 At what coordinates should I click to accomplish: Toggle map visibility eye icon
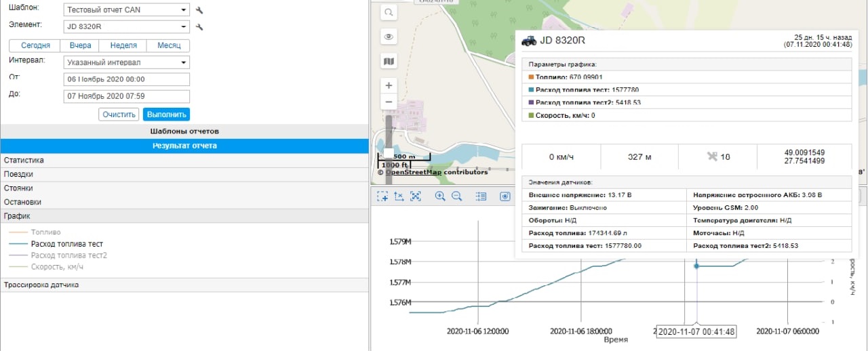pyautogui.click(x=389, y=37)
